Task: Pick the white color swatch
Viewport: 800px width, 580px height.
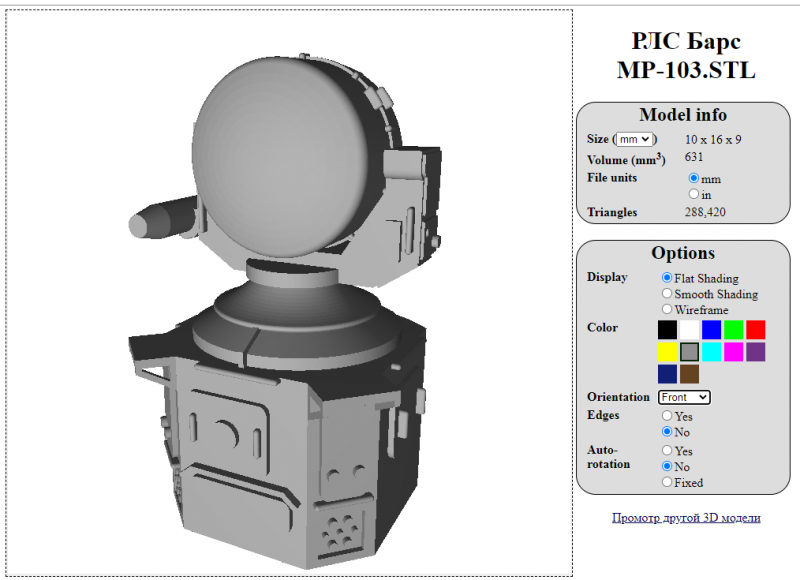Action: pyautogui.click(x=689, y=330)
